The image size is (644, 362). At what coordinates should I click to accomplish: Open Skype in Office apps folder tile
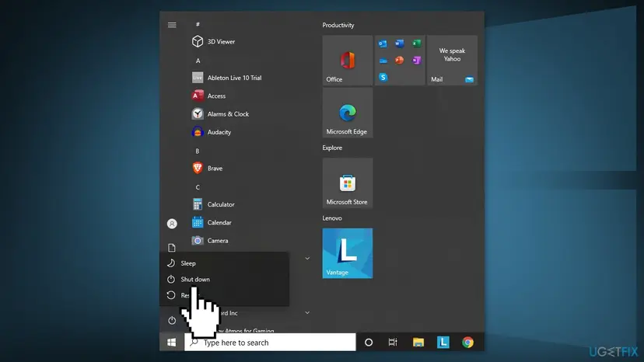coord(383,77)
